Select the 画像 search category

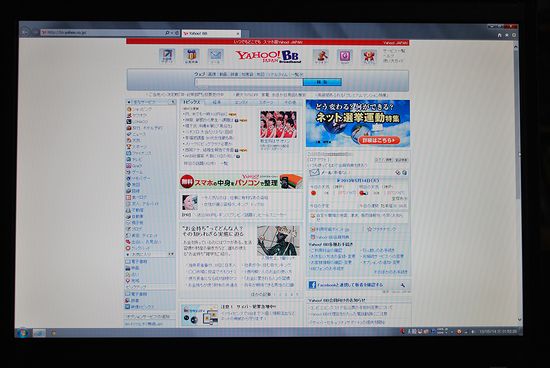click(212, 74)
